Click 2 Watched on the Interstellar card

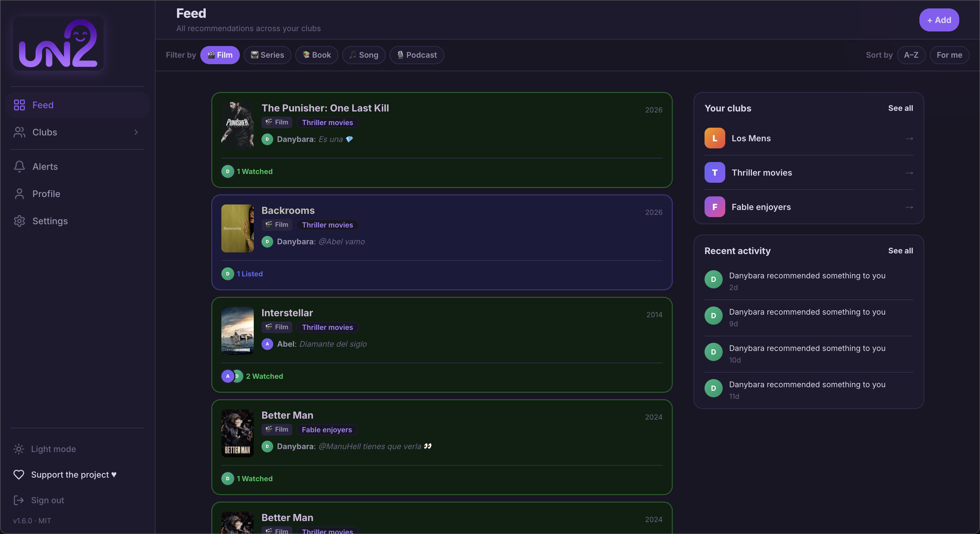[x=264, y=376]
